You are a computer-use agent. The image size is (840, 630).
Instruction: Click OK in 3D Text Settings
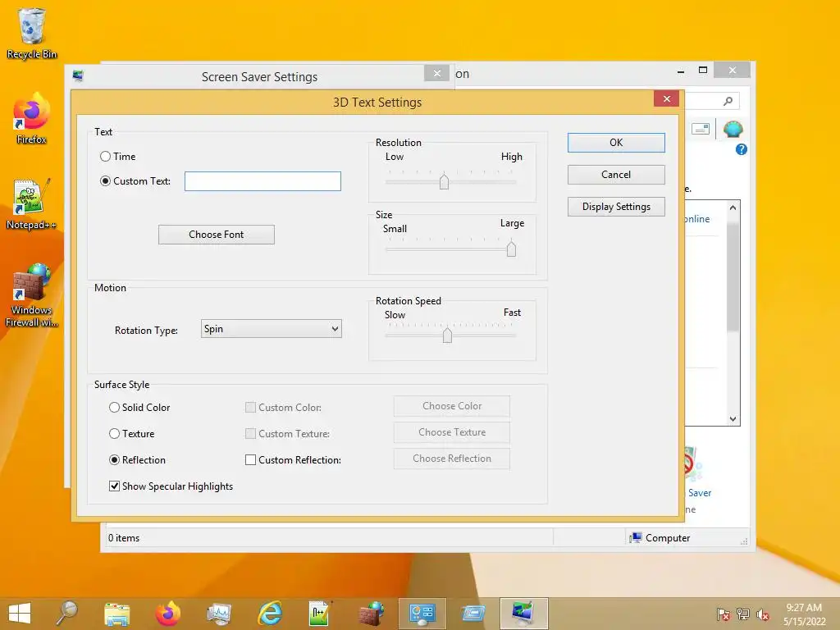point(616,143)
